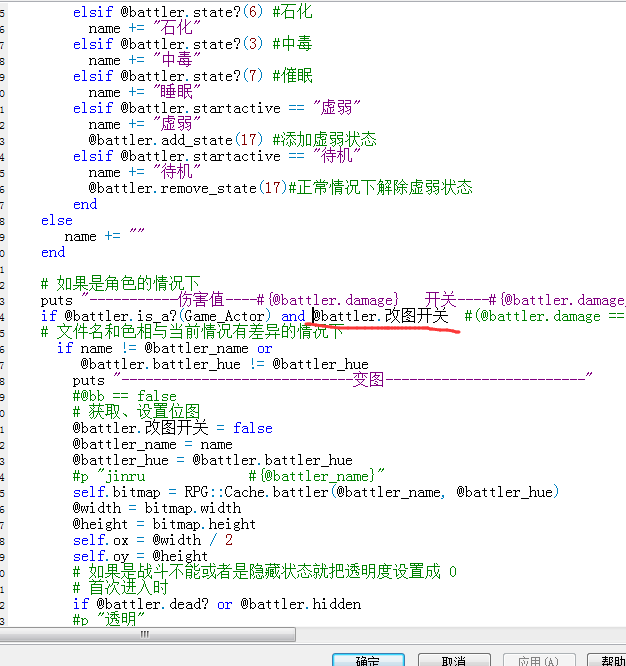Click 'if name != @battler_name or' line
The image size is (626, 666).
[x=164, y=348]
